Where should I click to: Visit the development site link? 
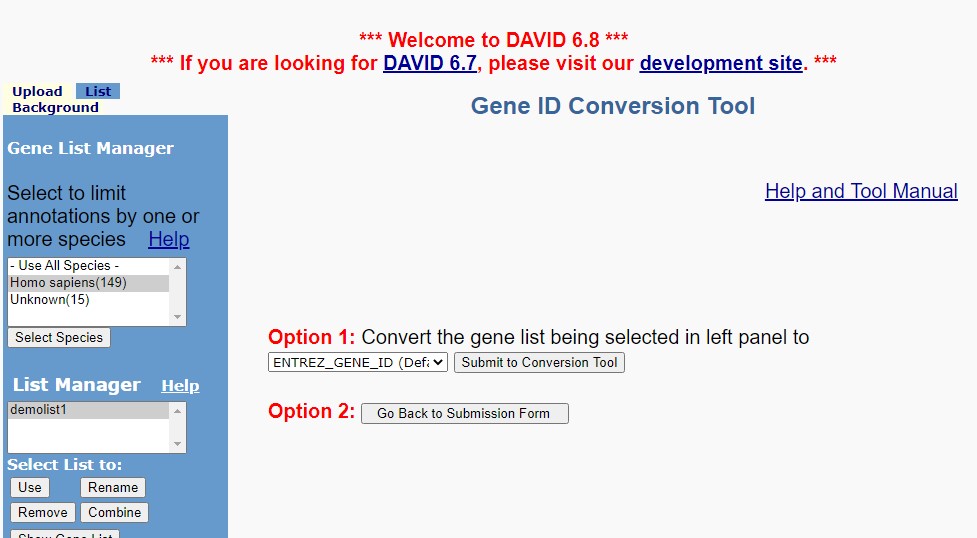pyautogui.click(x=721, y=63)
